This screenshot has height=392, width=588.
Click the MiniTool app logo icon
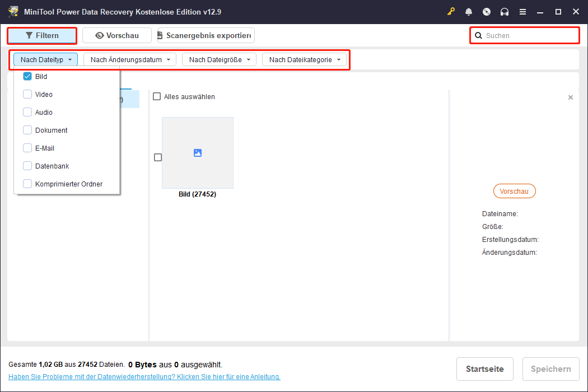click(x=13, y=12)
